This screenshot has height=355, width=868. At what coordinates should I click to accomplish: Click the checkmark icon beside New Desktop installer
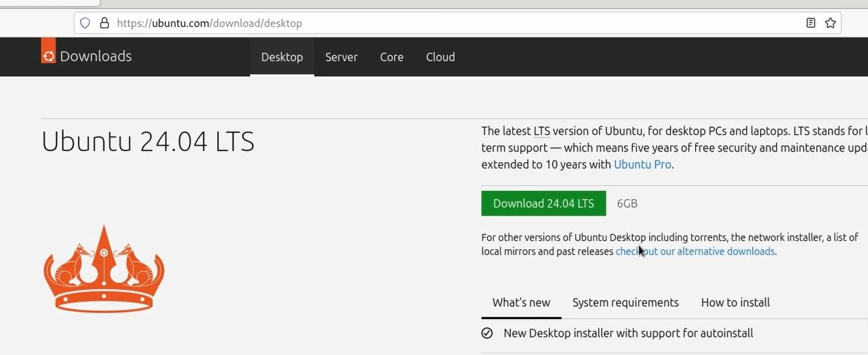pyautogui.click(x=487, y=334)
